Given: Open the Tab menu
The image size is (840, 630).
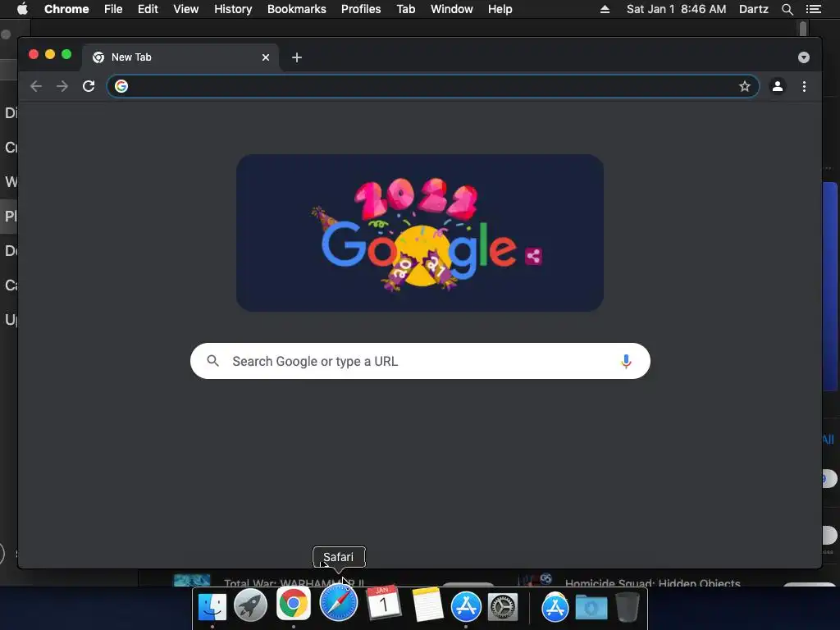Looking at the screenshot, I should tap(405, 9).
